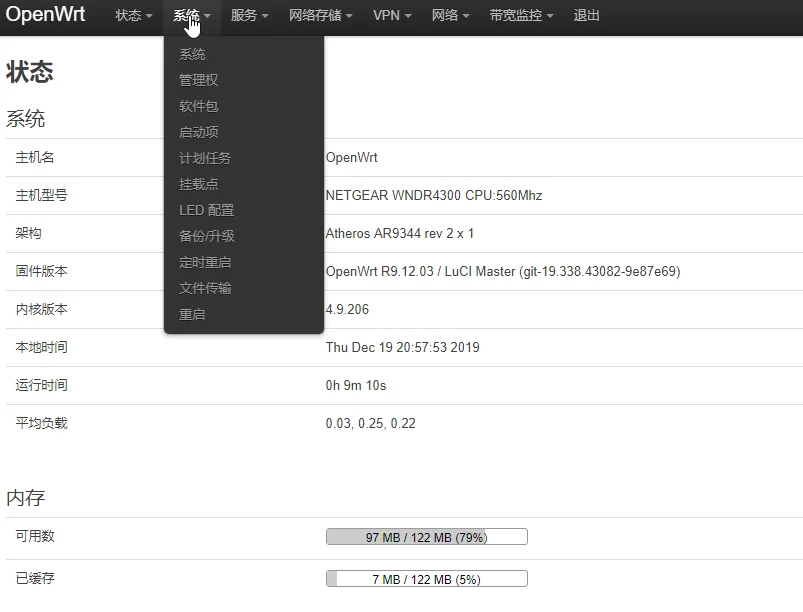
Task: Open the 网络 dropdown menu
Action: click(451, 15)
